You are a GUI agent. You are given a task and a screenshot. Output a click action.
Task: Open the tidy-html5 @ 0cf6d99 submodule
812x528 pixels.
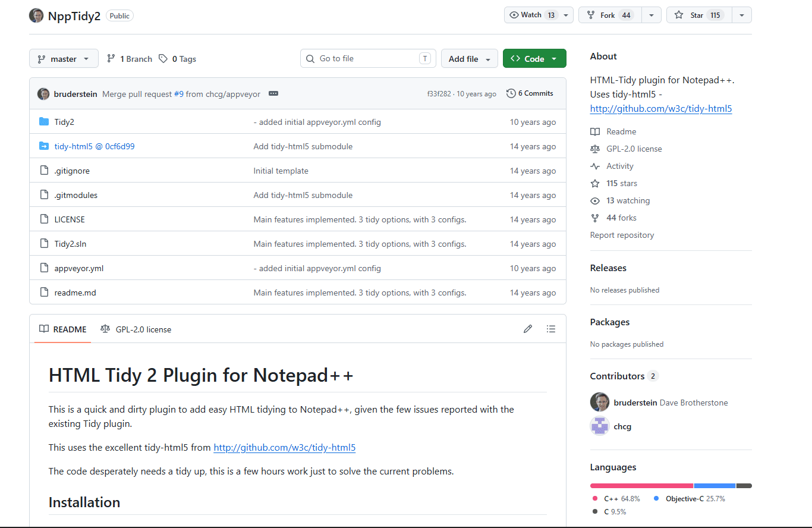coord(95,146)
